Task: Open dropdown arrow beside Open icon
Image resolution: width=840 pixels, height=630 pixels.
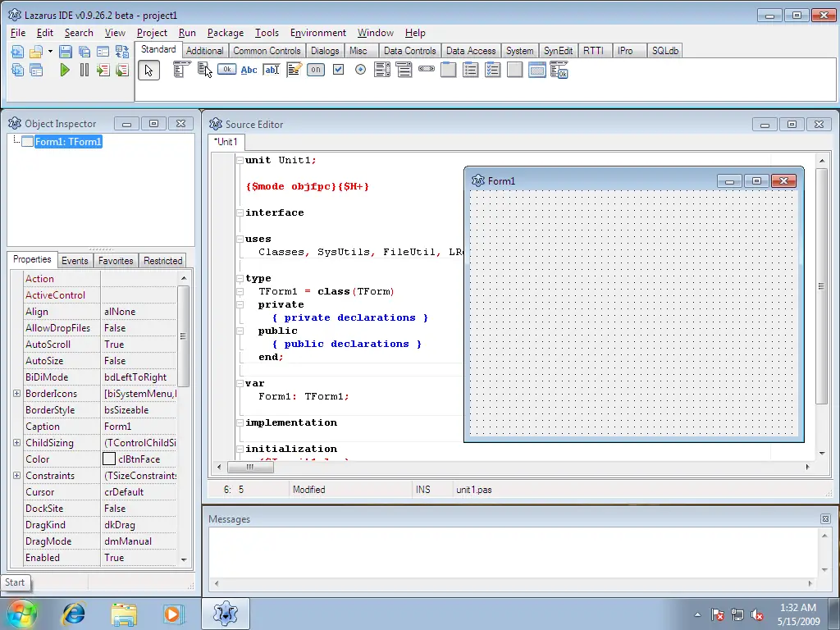Action: point(50,52)
